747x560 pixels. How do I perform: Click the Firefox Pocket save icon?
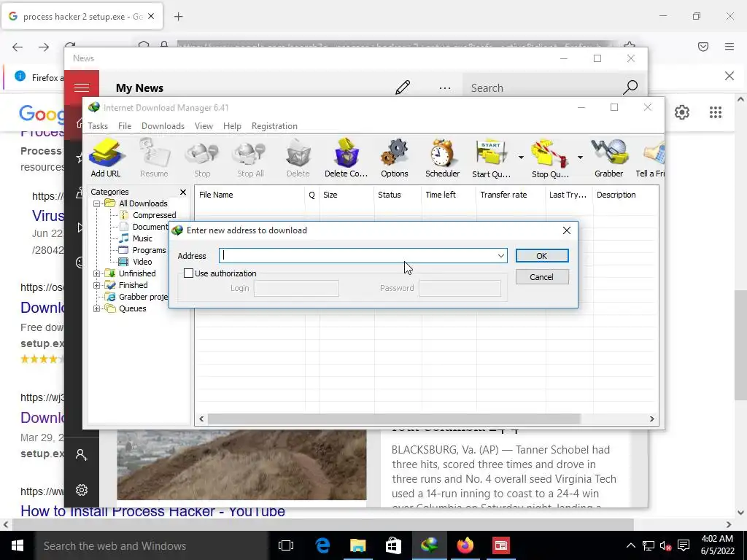coord(703,47)
